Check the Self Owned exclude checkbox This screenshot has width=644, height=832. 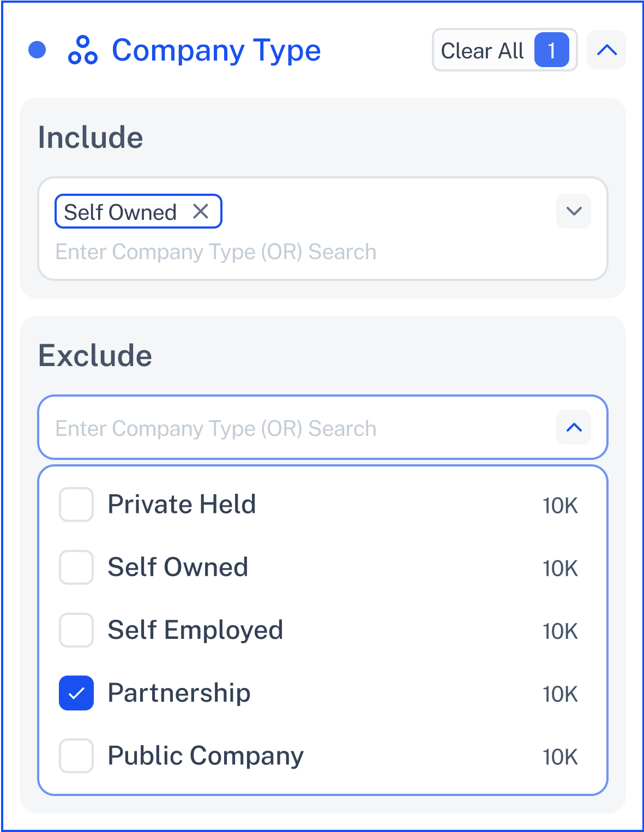pyautogui.click(x=76, y=567)
